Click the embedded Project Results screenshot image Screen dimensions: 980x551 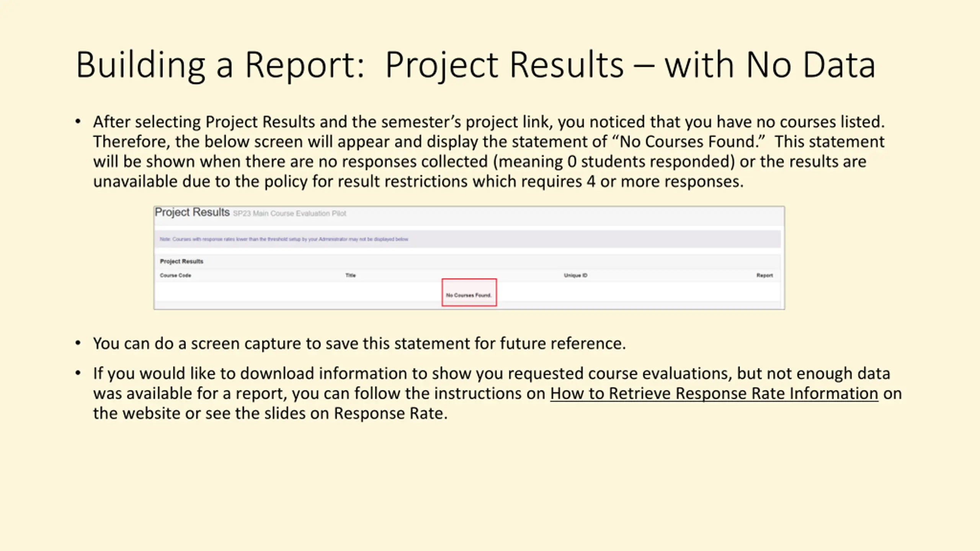[x=469, y=258]
